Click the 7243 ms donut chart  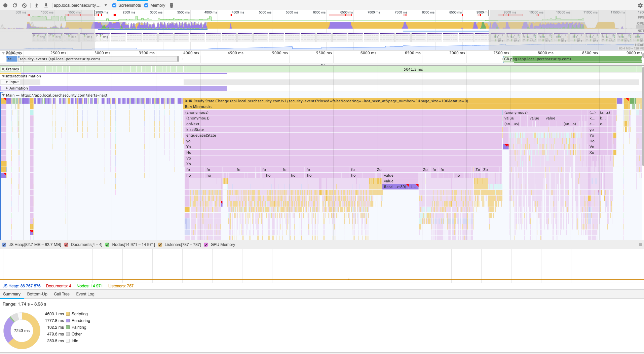pyautogui.click(x=22, y=331)
